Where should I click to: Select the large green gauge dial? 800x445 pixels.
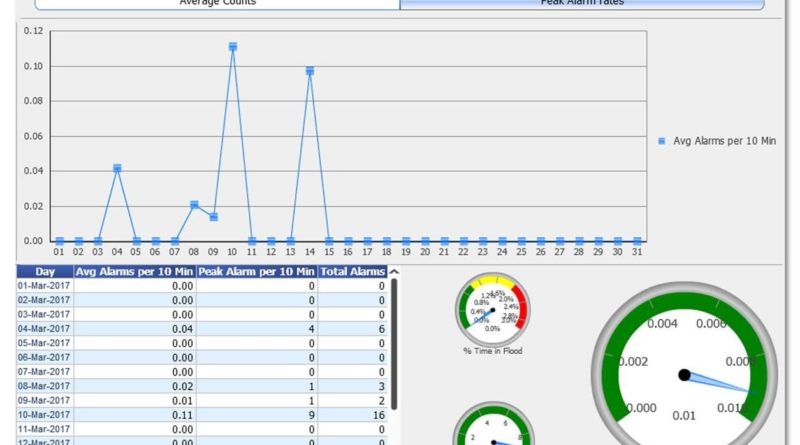point(684,375)
